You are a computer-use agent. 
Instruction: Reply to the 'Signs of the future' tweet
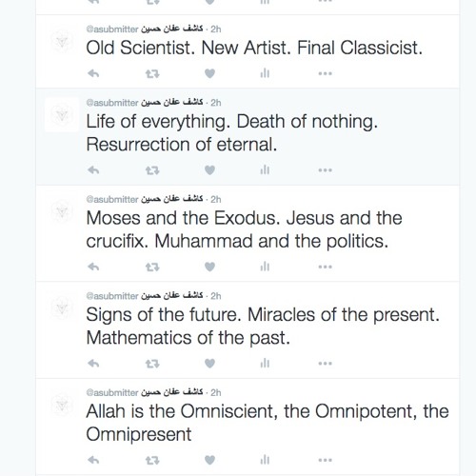coord(93,364)
